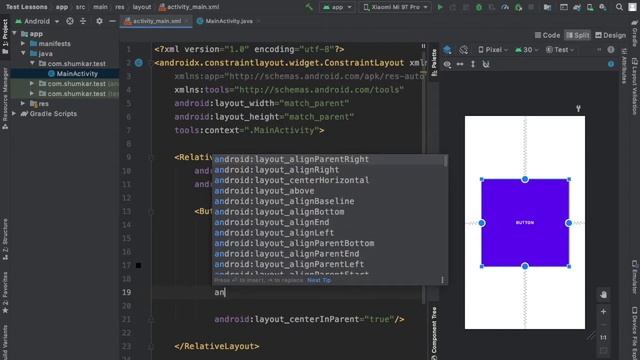Open the Xiaomi Mi 9T Pro device dropdown
The width and height of the screenshot is (640, 360).
click(395, 7)
